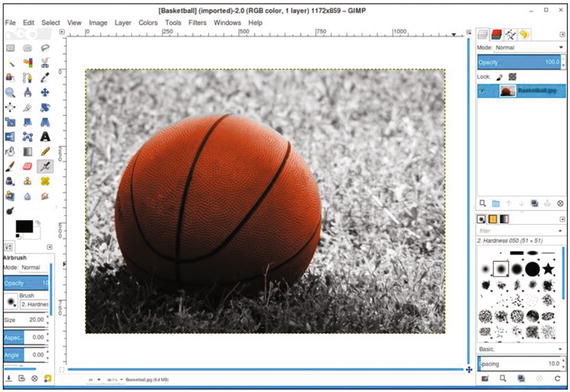The width and height of the screenshot is (570, 392).
Task: Select the Text tool
Action: point(45,137)
